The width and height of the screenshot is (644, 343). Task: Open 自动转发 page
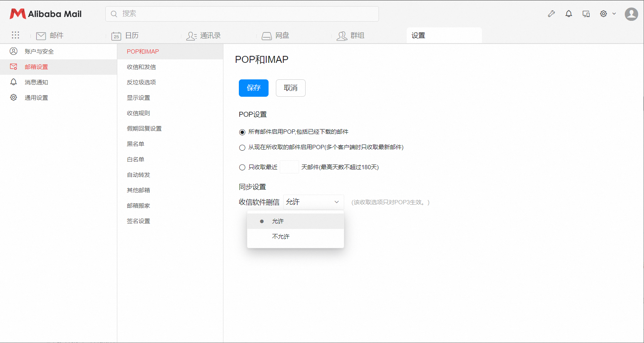coord(170,175)
